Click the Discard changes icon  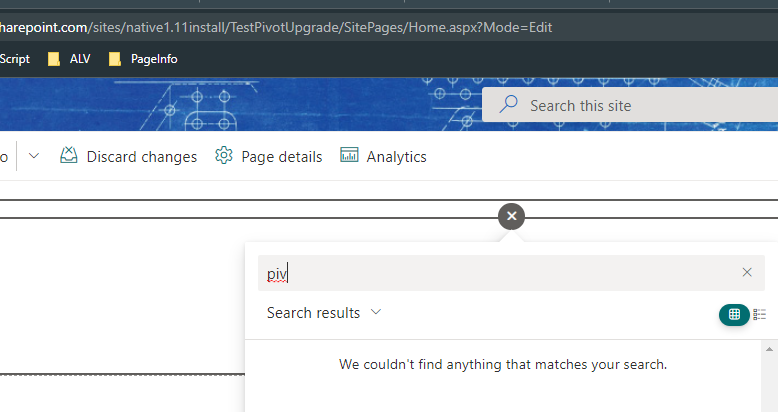68,155
